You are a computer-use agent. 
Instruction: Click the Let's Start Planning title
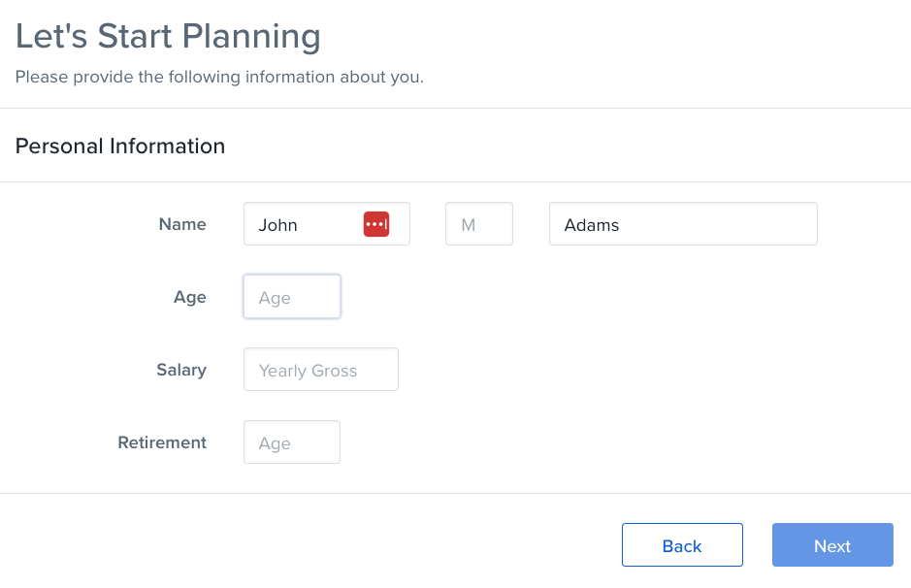(168, 36)
